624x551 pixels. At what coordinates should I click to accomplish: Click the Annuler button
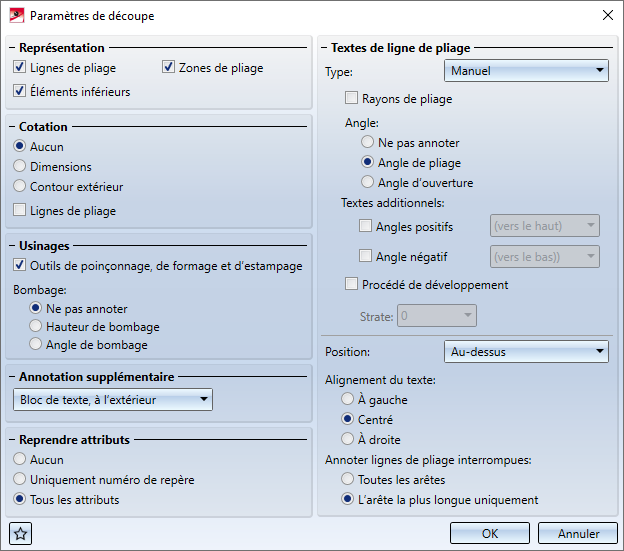tap(577, 533)
